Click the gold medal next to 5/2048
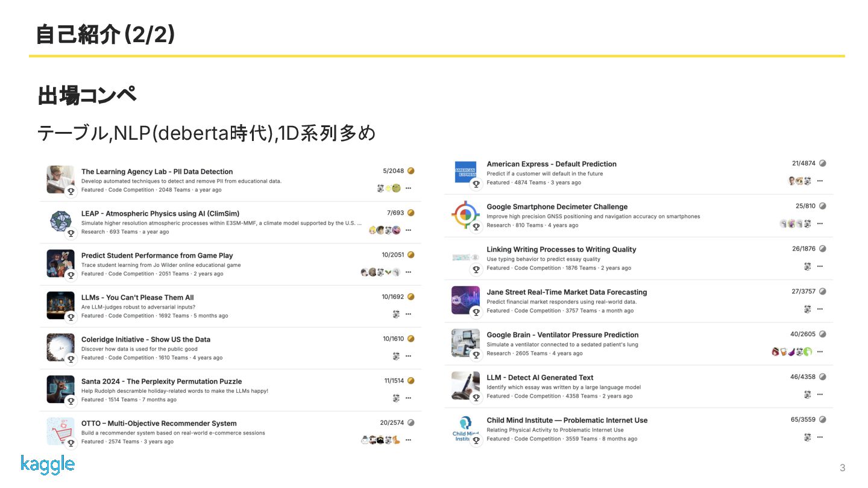The image size is (868, 488). click(411, 171)
